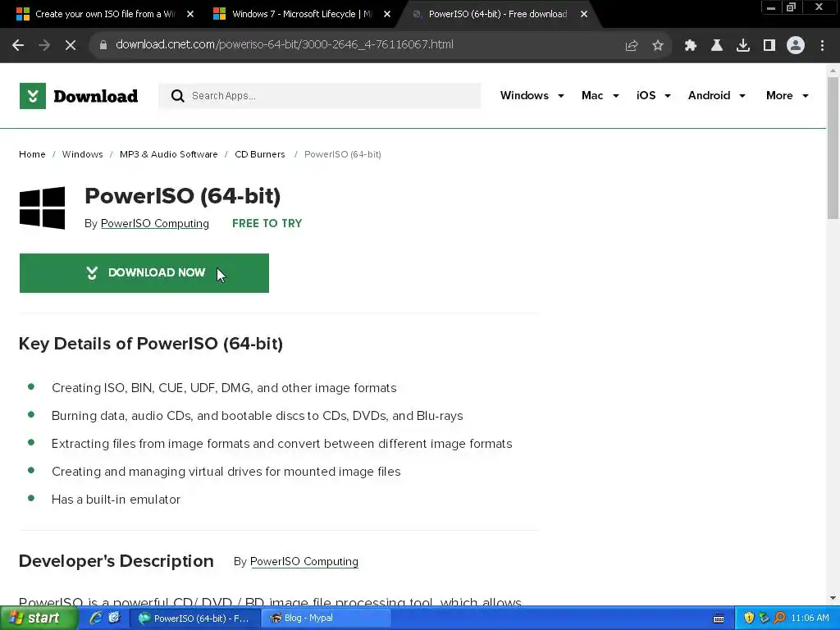840x630 pixels.
Task: Click the Burning data, audio CDs bullet
Action: tap(258, 416)
